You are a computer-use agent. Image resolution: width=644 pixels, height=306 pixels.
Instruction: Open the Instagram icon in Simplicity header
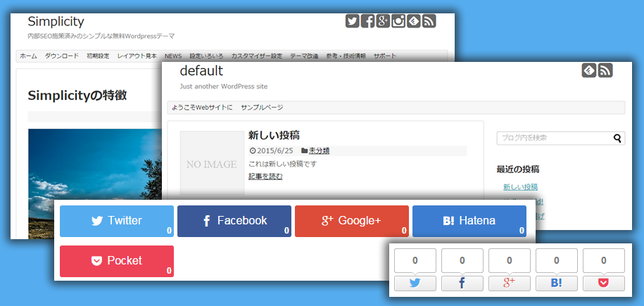coord(398,21)
